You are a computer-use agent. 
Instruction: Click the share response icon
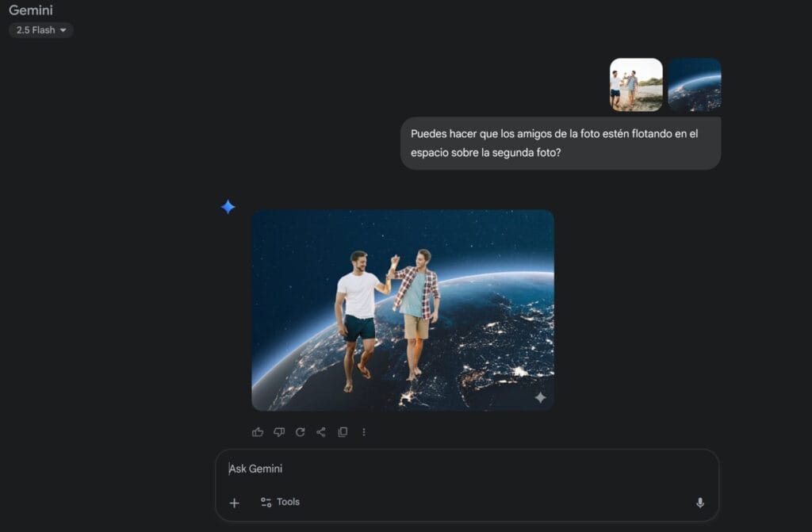click(x=321, y=432)
